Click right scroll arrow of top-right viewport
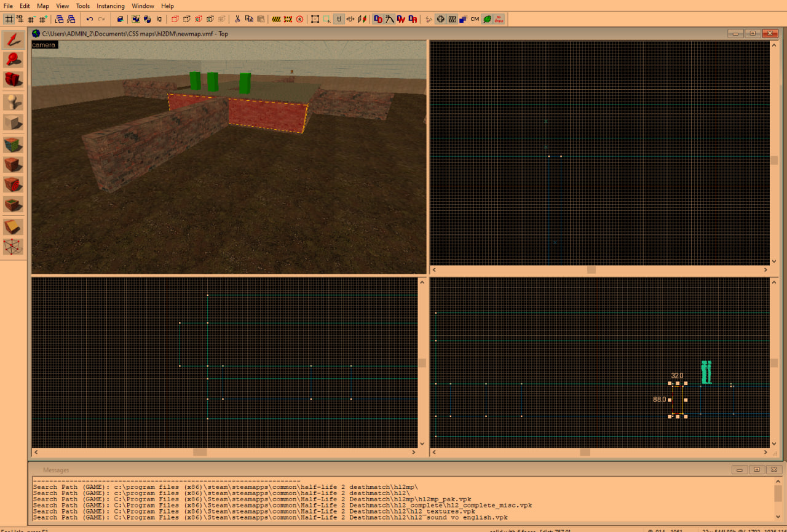Viewport: 787px width, 532px height. point(765,270)
